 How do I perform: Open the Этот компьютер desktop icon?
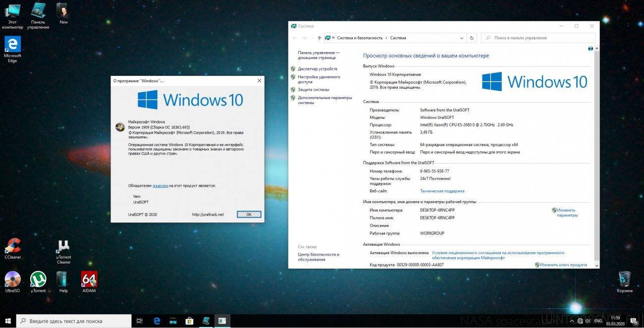coord(12,15)
